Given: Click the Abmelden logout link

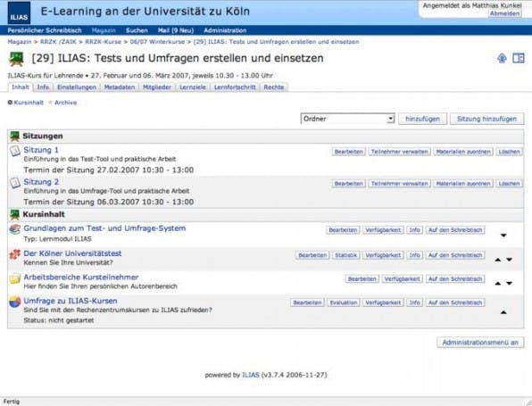Looking at the screenshot, I should (x=504, y=13).
